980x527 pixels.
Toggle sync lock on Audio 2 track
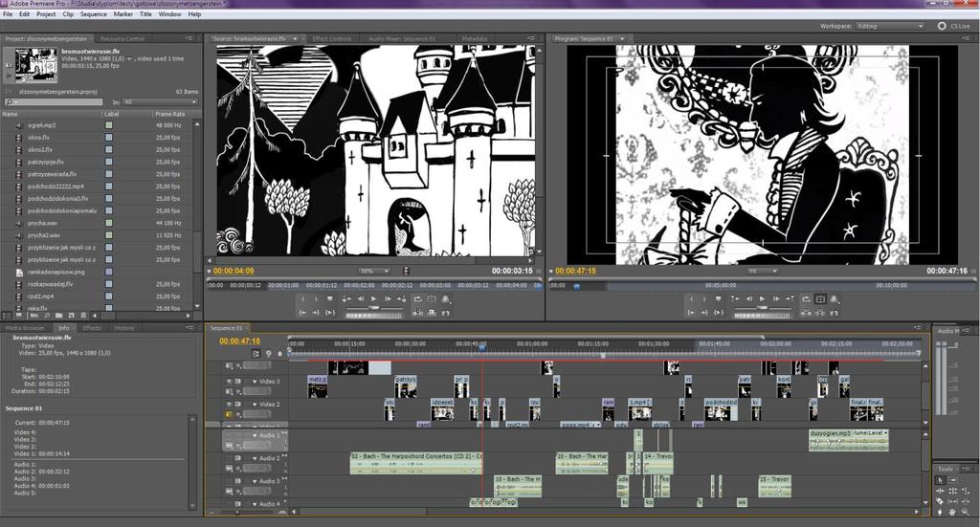click(238, 458)
